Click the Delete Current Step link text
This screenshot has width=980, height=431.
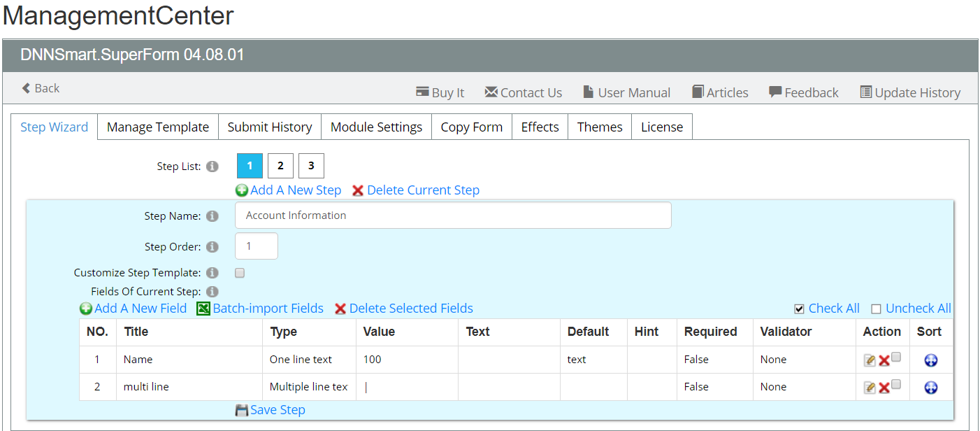[424, 190]
